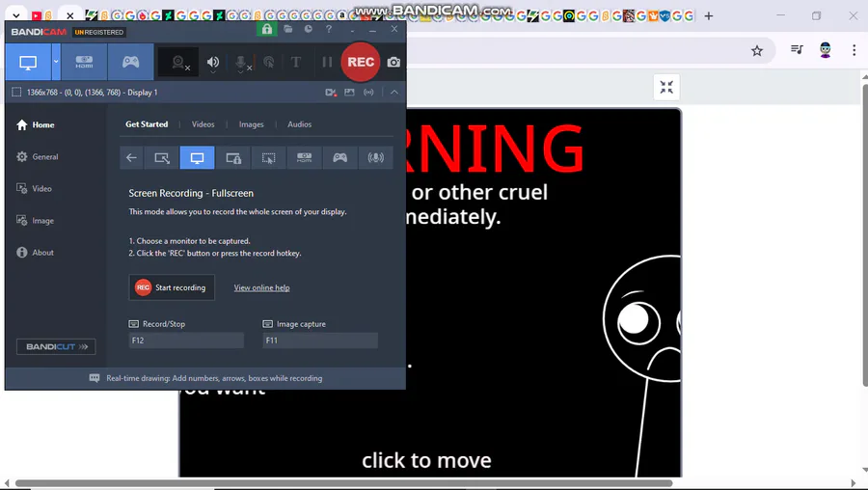Switch to the Images tab
This screenshot has height=490, width=868.
pos(252,124)
